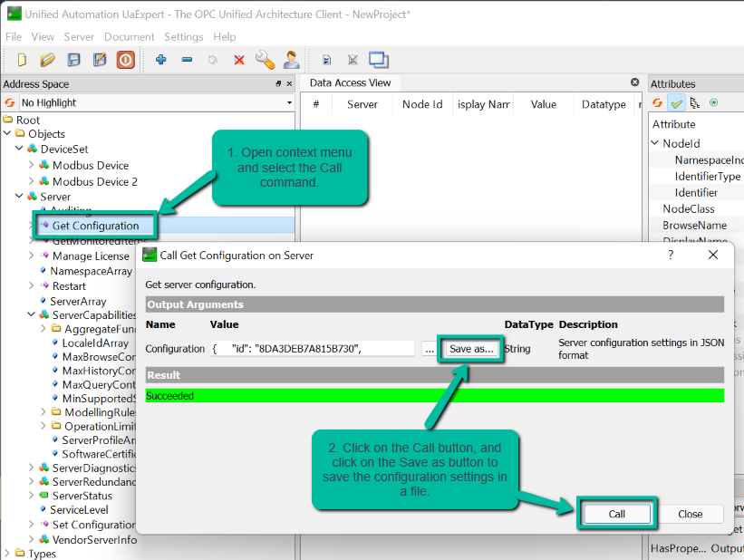The width and height of the screenshot is (744, 560).
Task: Toggle the green checkmark in Attributes toolbar
Action: pos(676,103)
